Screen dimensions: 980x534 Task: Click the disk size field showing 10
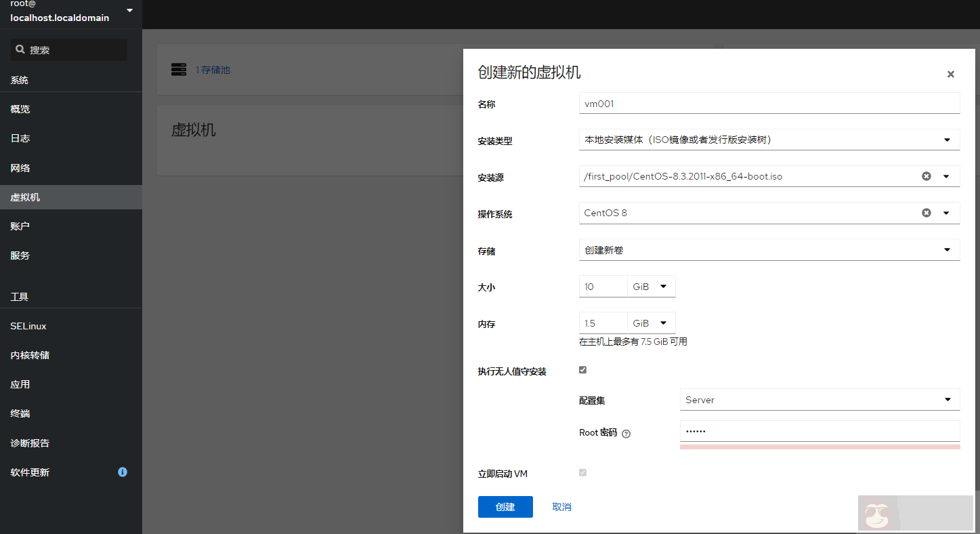(x=603, y=286)
